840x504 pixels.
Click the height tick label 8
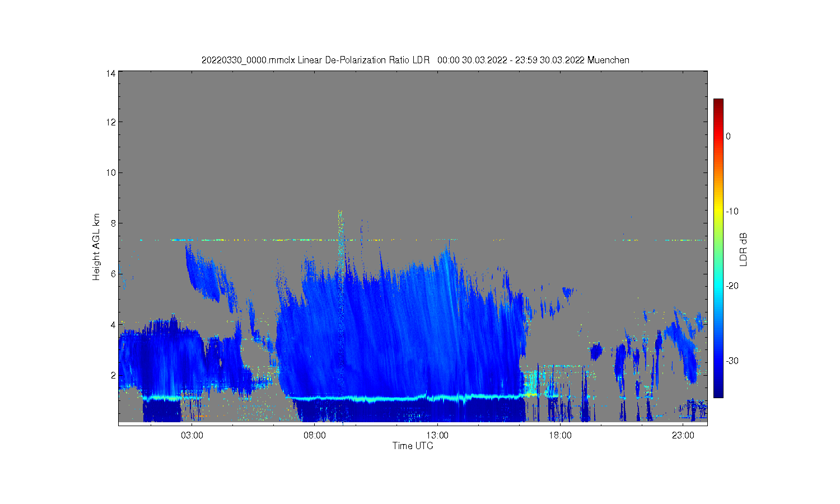coord(113,223)
